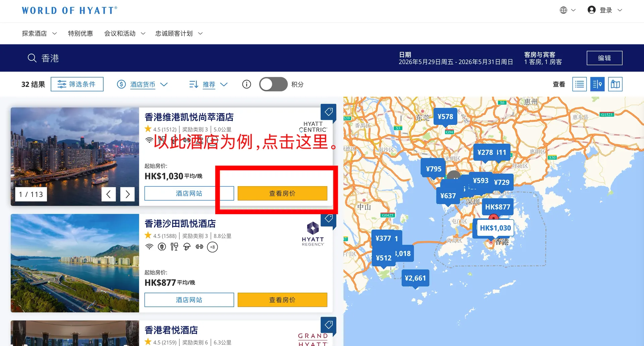Select the HK$1,030 map price marker

pos(495,228)
